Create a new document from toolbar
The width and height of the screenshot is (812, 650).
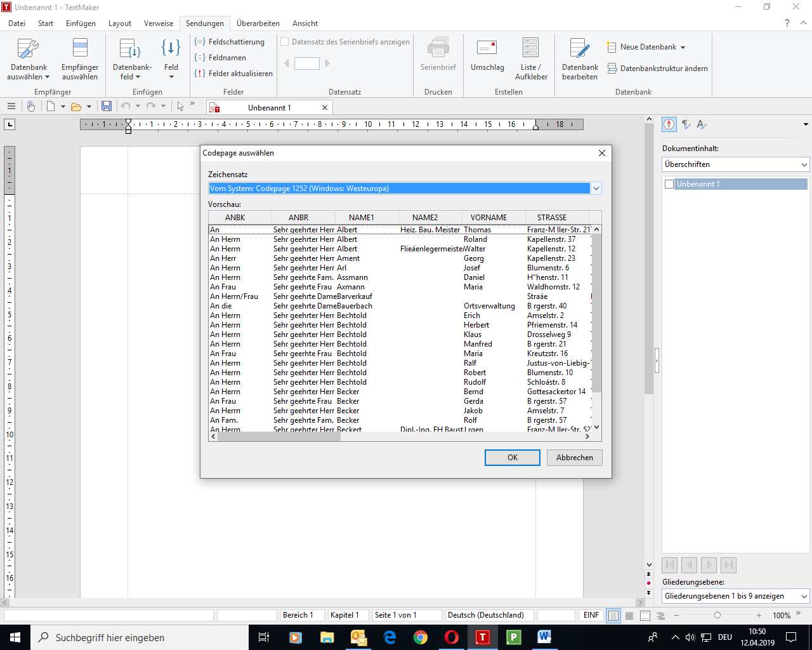pos(51,107)
